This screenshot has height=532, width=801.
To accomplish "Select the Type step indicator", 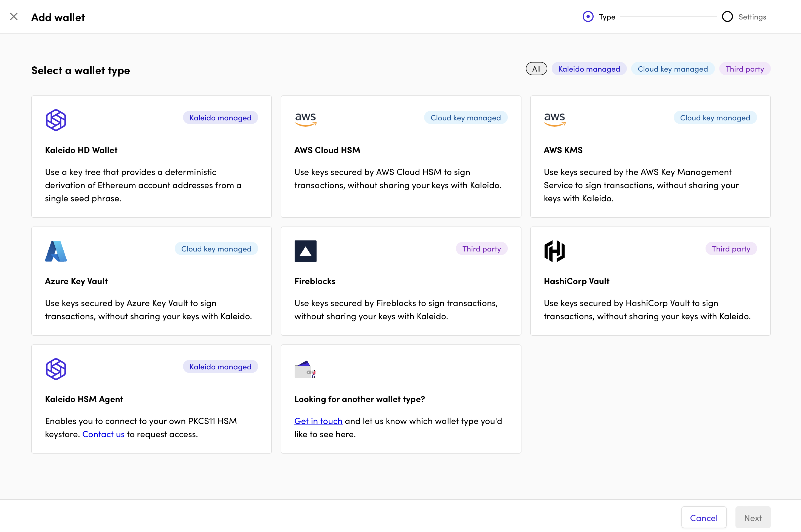I will tap(588, 17).
